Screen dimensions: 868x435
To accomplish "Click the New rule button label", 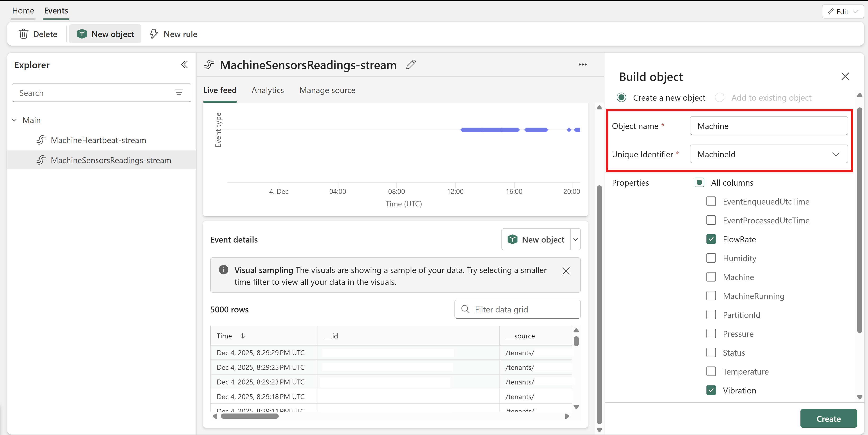I will [181, 34].
